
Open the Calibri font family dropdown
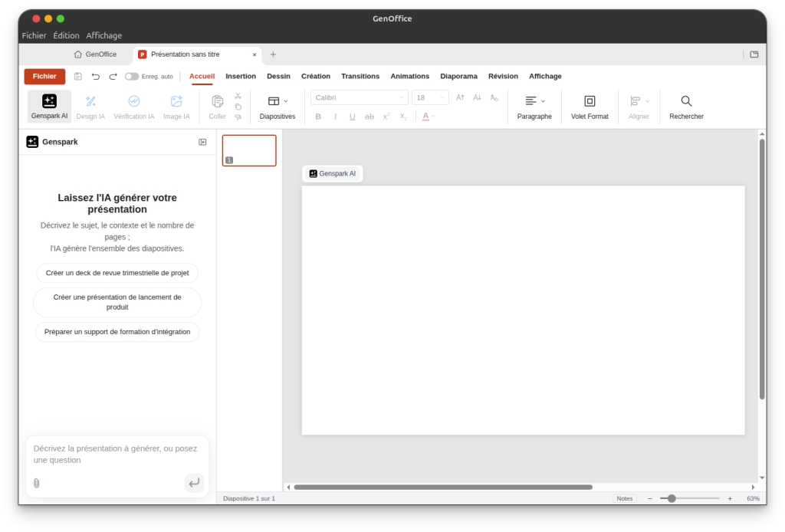(x=360, y=97)
